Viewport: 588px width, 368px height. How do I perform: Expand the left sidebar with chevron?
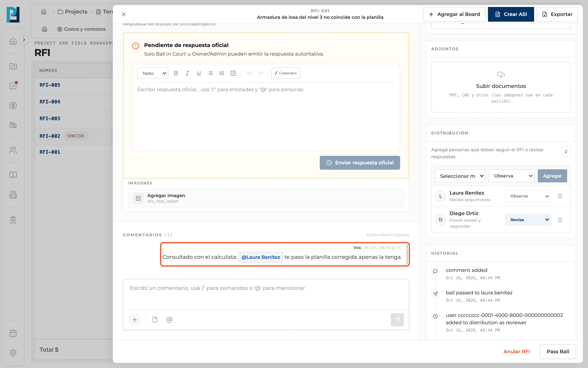click(24, 40)
